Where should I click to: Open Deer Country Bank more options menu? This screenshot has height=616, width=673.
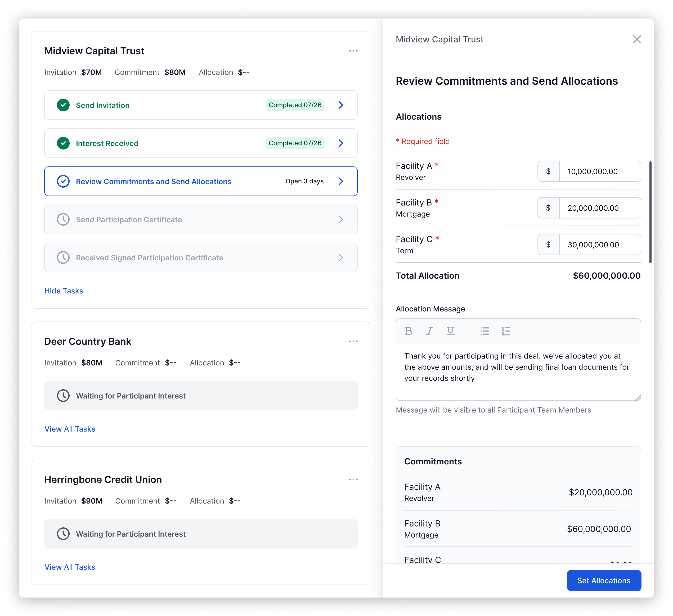coord(353,341)
